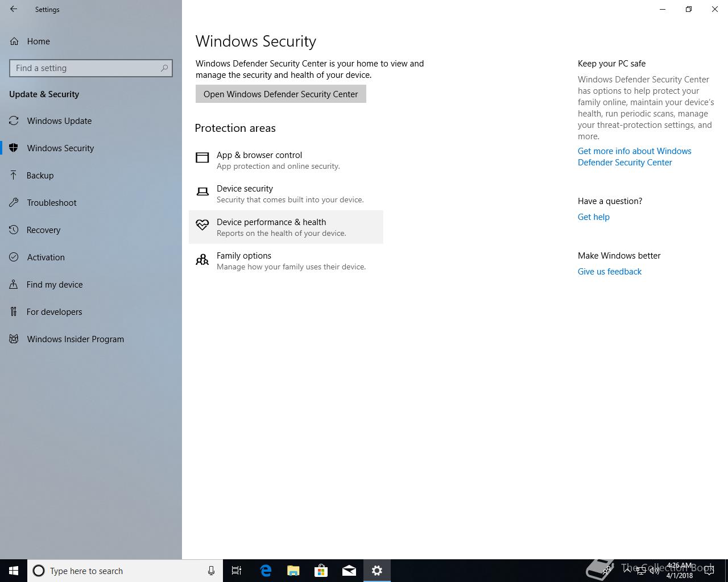
Task: Click the App & browser control window icon
Action: pos(202,157)
